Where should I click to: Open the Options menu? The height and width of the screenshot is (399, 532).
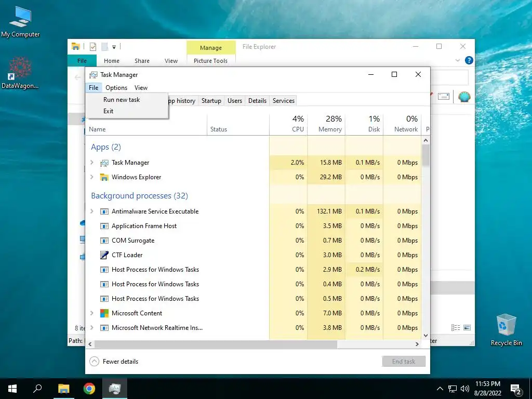tap(116, 87)
